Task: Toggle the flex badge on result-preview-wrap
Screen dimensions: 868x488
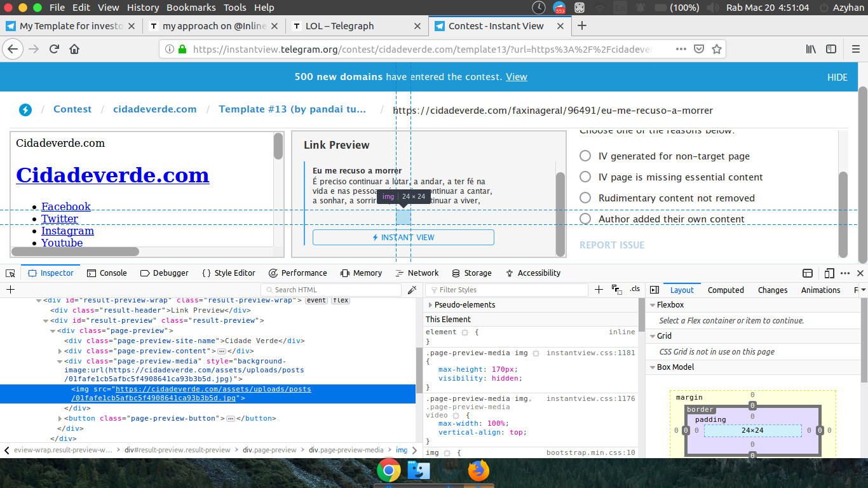Action: pyautogui.click(x=341, y=300)
